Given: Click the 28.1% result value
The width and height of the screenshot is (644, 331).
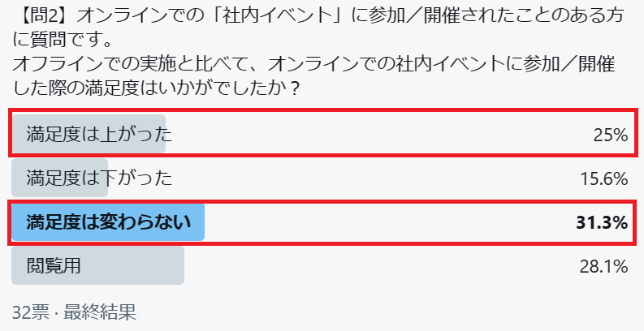Looking at the screenshot, I should pos(603,267).
